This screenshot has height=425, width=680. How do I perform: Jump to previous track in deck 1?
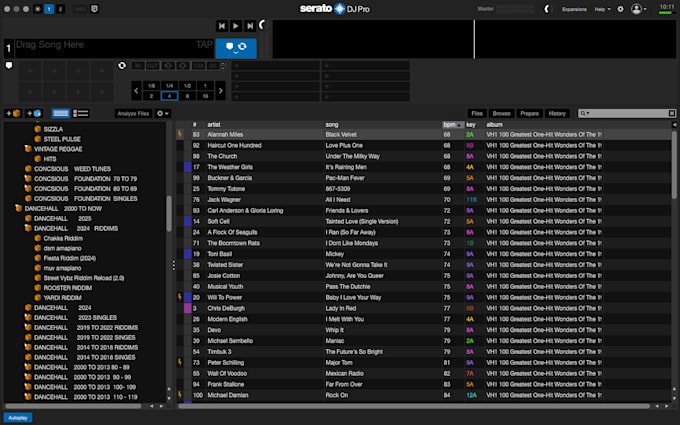pos(222,26)
